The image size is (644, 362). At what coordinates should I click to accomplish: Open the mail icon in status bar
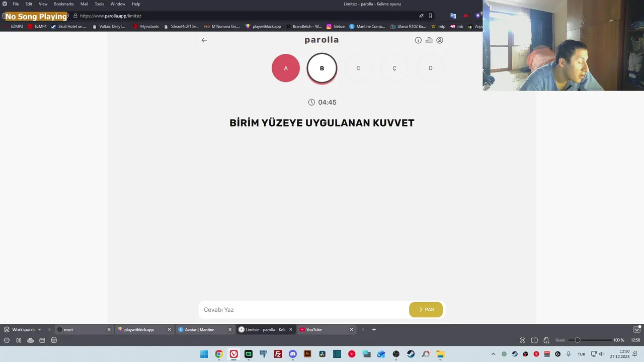point(42,340)
